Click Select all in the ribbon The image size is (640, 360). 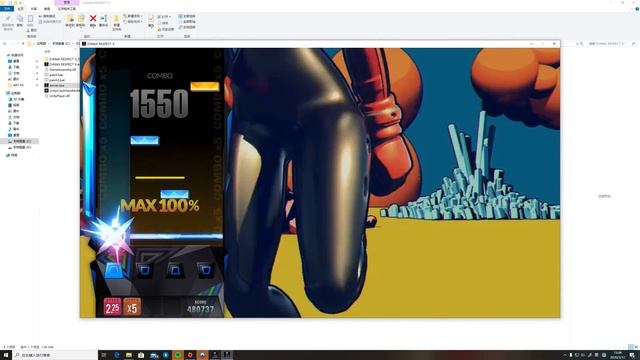(187, 16)
